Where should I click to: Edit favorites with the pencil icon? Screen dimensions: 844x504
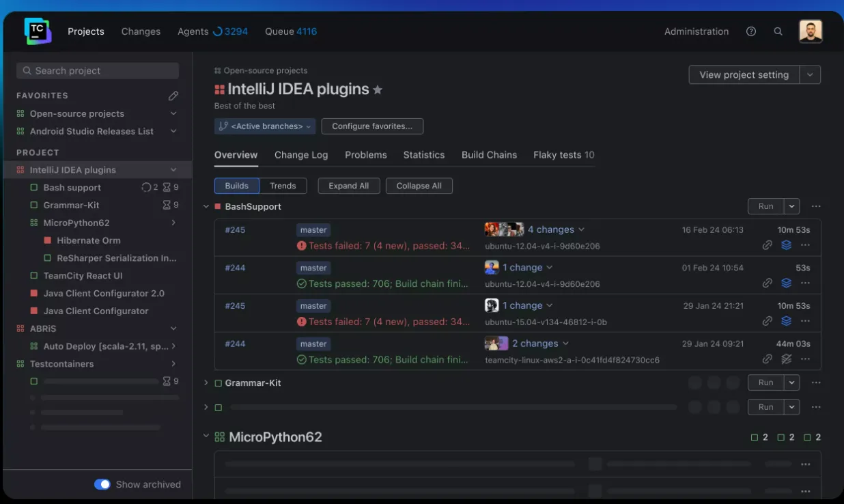point(173,96)
